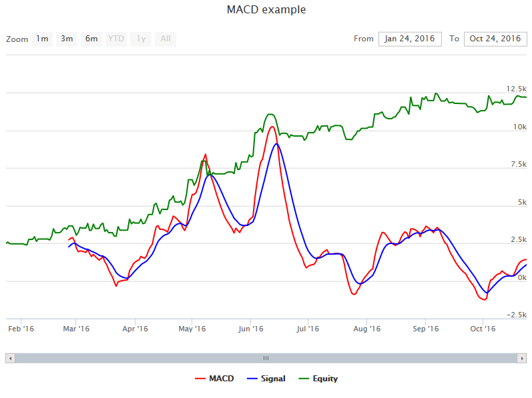
Task: Click the 5k y-axis label
Action: point(522,202)
